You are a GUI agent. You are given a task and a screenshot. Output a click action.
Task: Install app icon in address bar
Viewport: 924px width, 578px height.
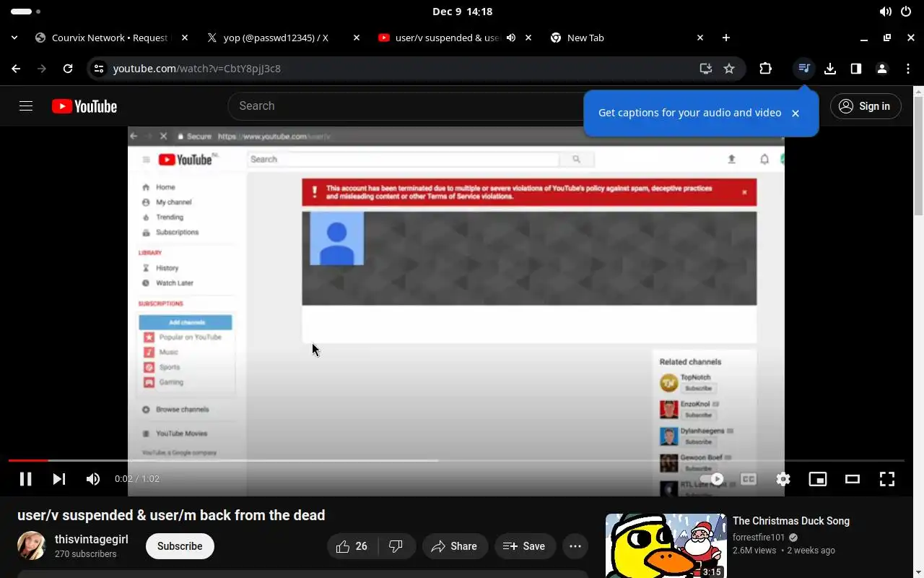click(706, 69)
